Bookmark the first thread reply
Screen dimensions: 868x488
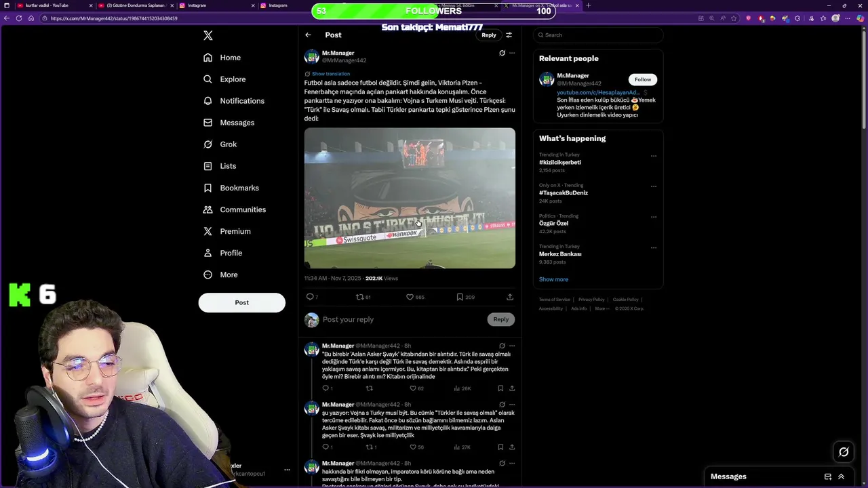point(500,388)
